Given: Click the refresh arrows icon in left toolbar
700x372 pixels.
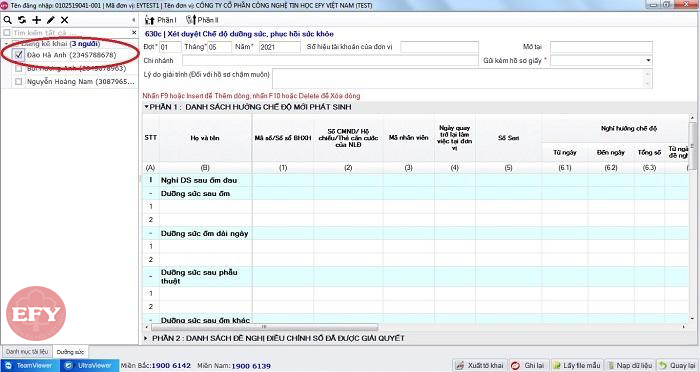Looking at the screenshot, I should pos(22,20).
